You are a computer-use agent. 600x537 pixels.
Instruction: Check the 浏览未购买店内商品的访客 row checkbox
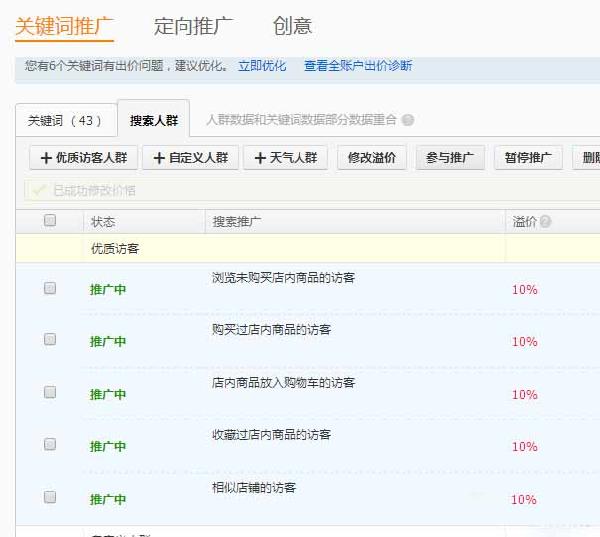coord(50,288)
